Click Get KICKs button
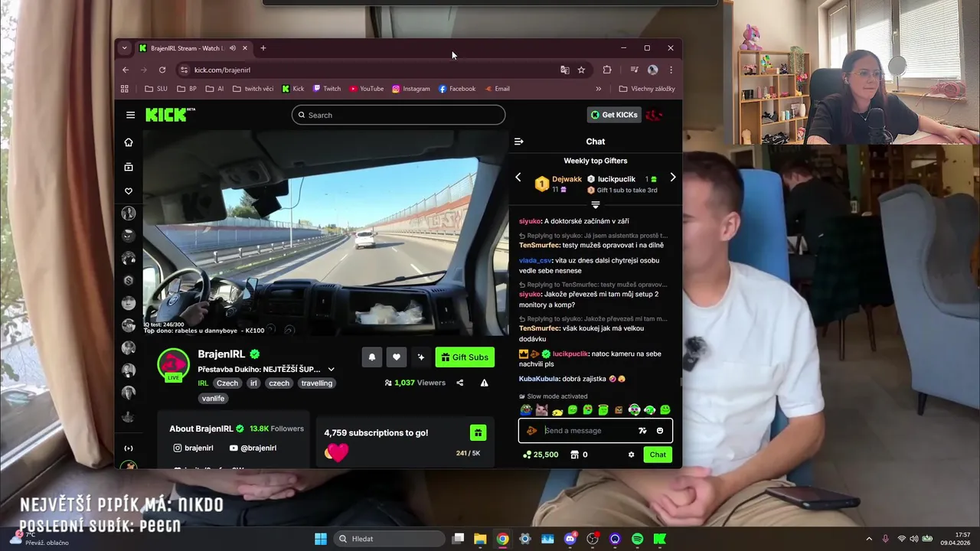This screenshot has height=551, width=980. coord(614,115)
